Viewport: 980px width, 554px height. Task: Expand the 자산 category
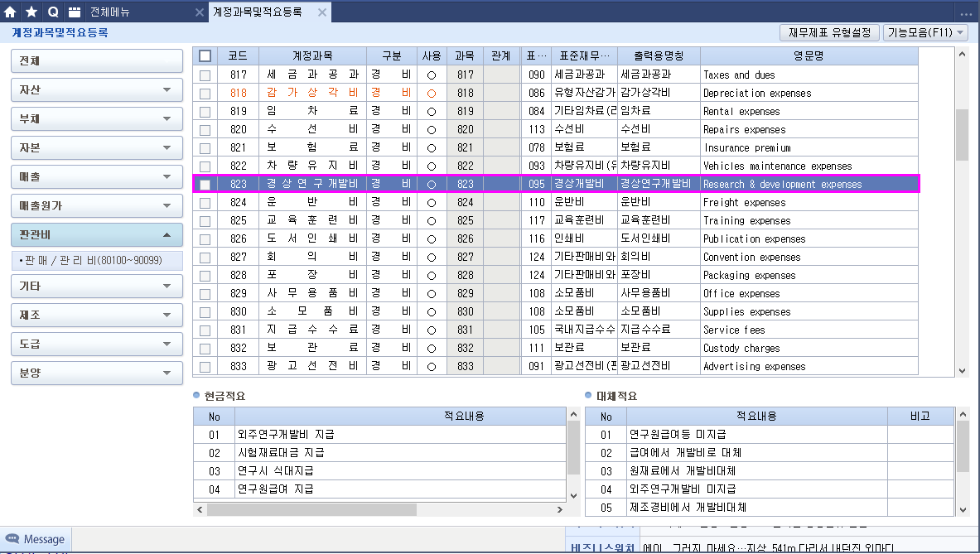pos(97,90)
